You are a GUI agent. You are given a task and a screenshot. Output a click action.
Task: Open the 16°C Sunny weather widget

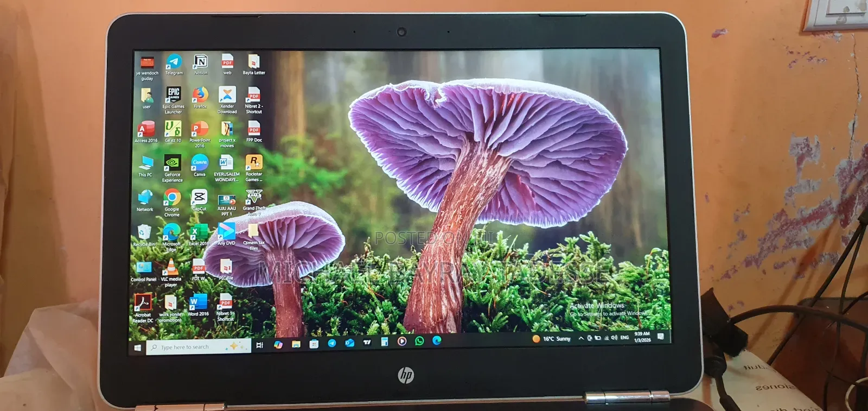tap(551, 339)
